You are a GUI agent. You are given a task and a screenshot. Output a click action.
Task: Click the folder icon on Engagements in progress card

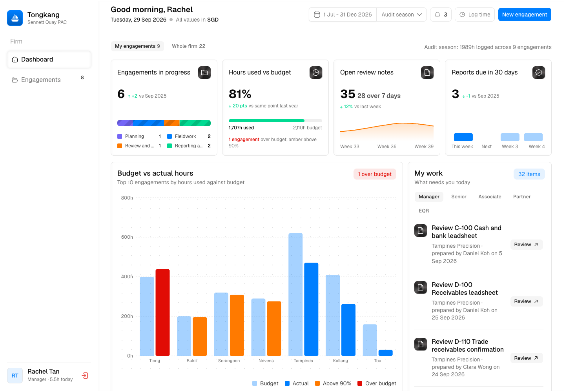point(204,73)
